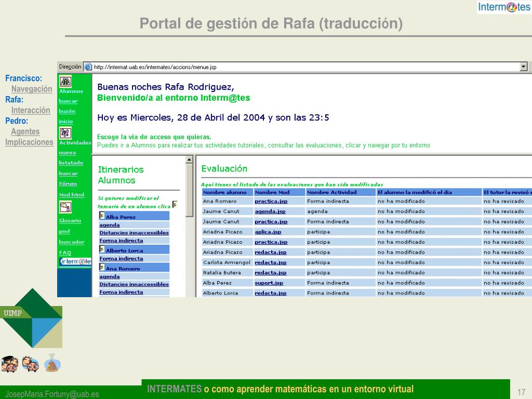Image resolution: width=532 pixels, height=399 pixels.
Task: Open the Alumnos group icon
Action: pos(65,82)
